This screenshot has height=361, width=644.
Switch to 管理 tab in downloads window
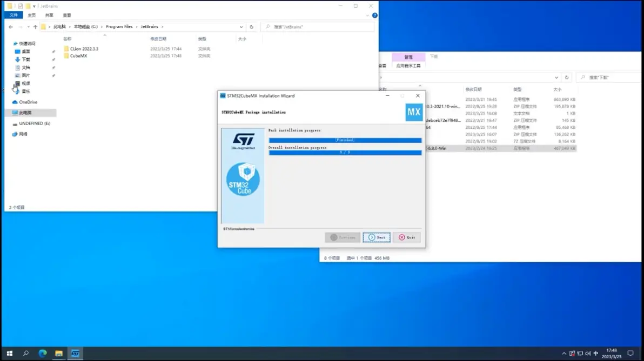click(x=408, y=57)
